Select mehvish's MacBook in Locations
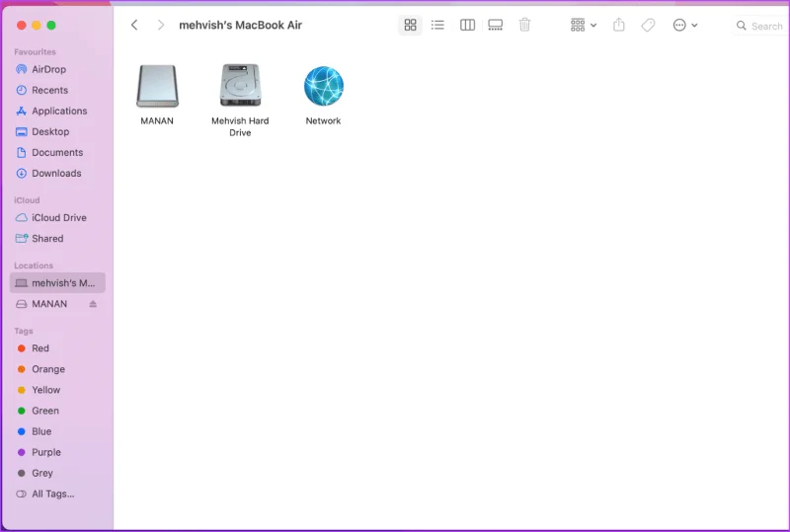This screenshot has height=532, width=790. (57, 282)
